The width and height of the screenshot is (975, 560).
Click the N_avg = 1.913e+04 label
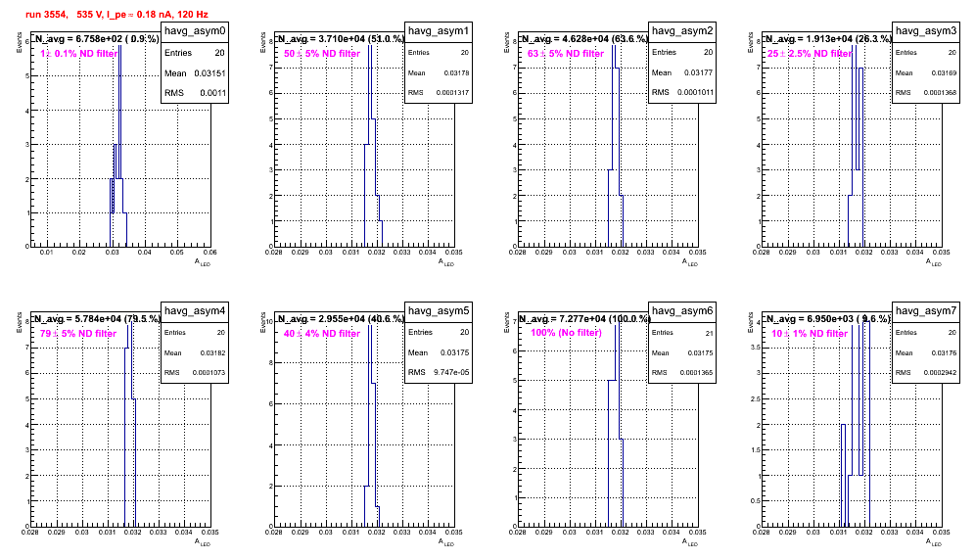[x=828, y=38]
